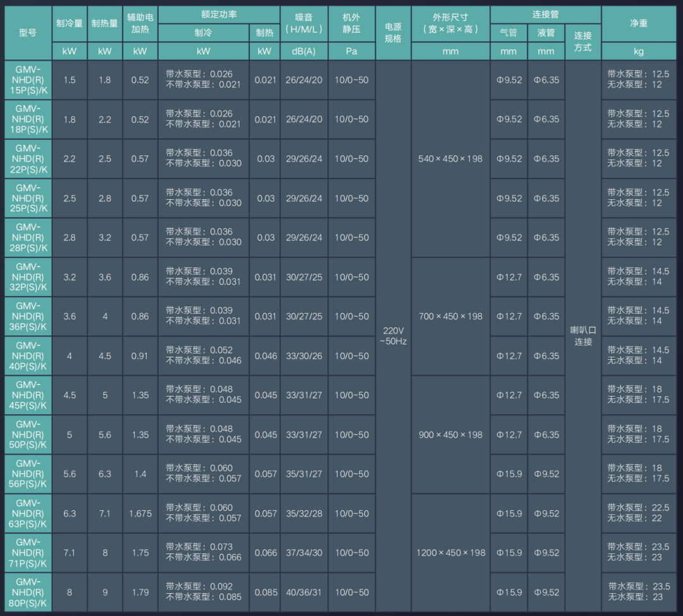Select the GMV-NHD(R)80P(S)/K model cell

[28, 593]
